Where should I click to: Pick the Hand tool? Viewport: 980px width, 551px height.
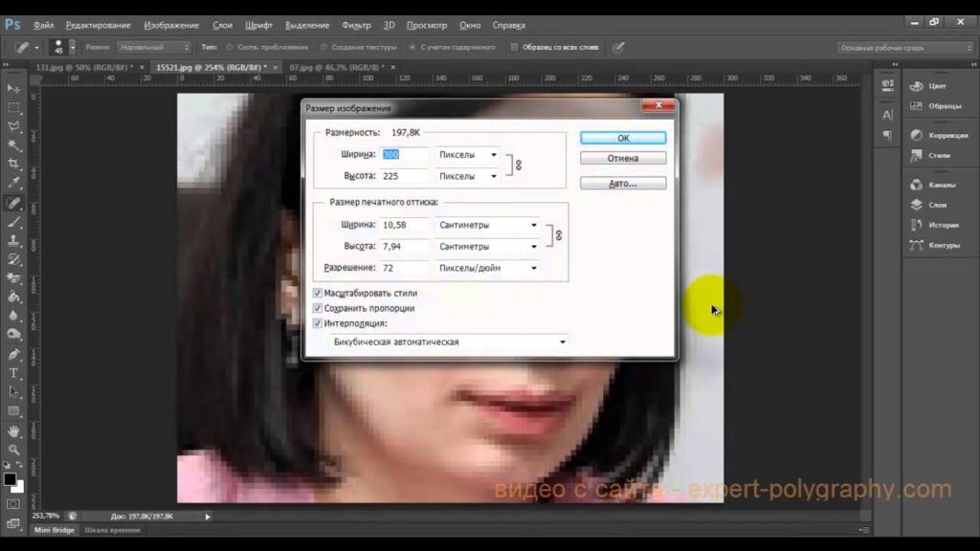(x=14, y=430)
